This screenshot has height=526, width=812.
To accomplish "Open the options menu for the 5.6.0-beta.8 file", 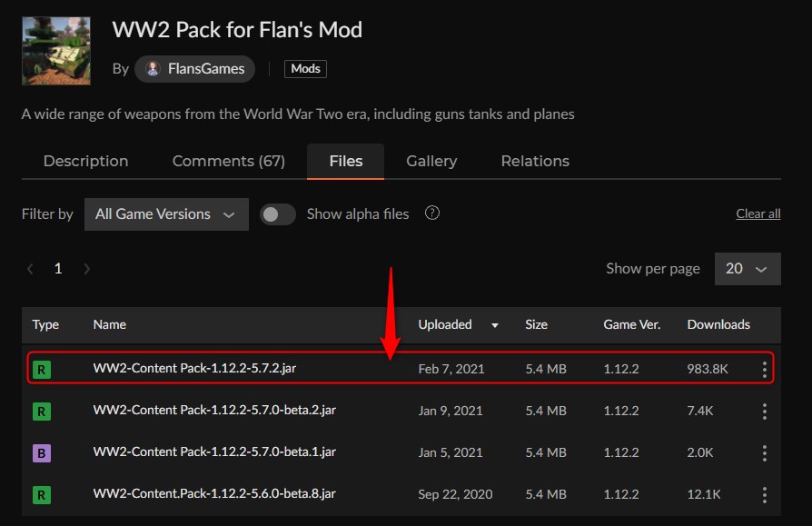I will click(x=765, y=494).
